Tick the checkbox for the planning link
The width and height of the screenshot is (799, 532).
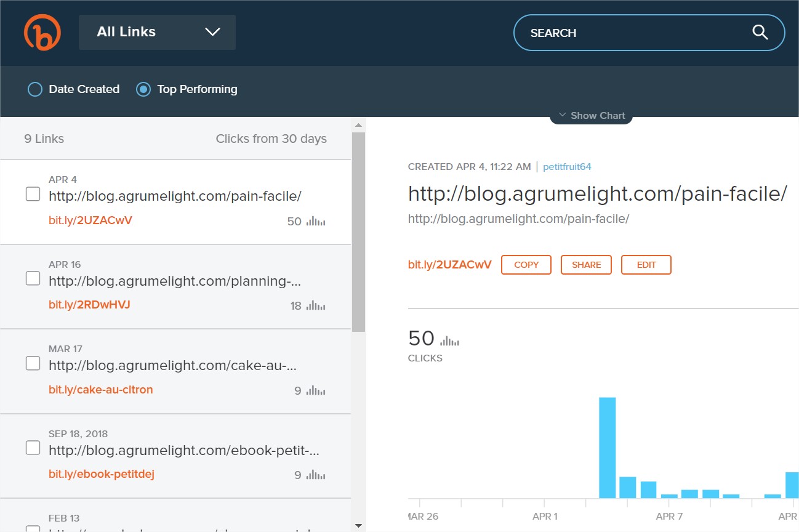point(33,279)
